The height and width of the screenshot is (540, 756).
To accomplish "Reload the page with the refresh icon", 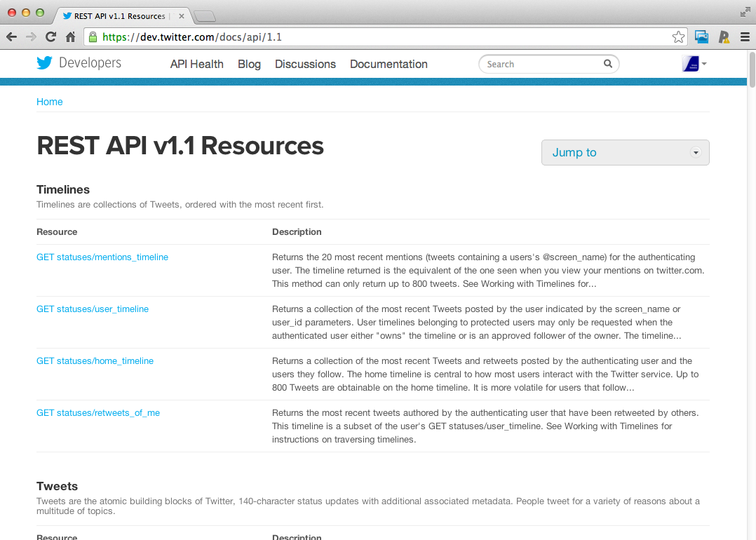I will tap(50, 37).
